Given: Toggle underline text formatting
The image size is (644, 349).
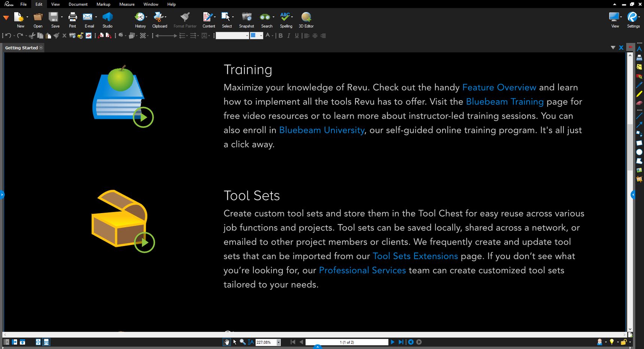Looking at the screenshot, I should click(x=297, y=36).
